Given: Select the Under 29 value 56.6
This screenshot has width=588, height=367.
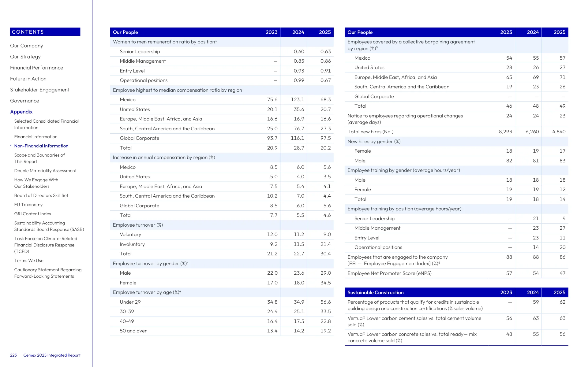Looking at the screenshot, I should (326, 302).
